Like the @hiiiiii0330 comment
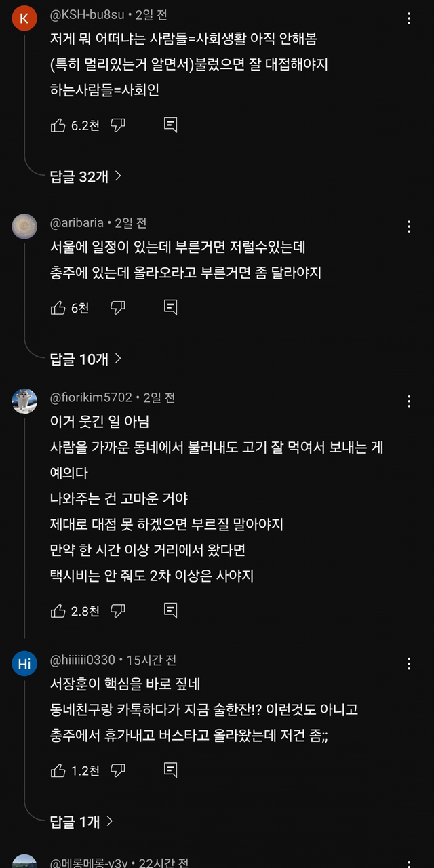This screenshot has height=868, width=434. (x=58, y=770)
